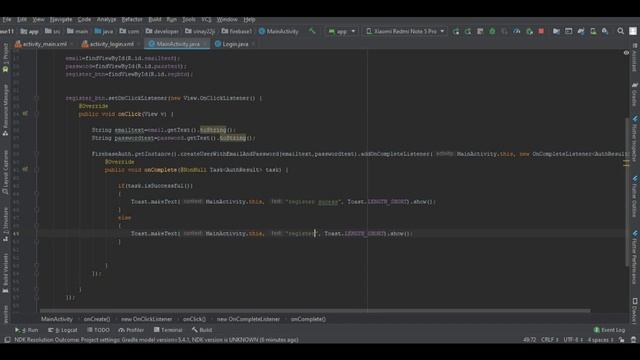This screenshot has height=360, width=640.
Task: Open the Profiler tool window tab
Action: coord(131,330)
